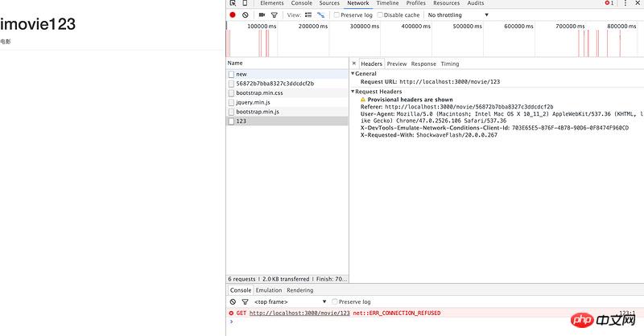The height and width of the screenshot is (336, 644).
Task: Open the 123:1 source link
Action: click(627, 313)
